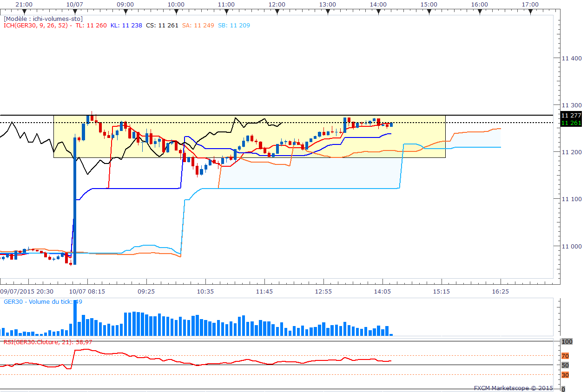The width and height of the screenshot is (587, 392).
Task: Click the '10/07 08:15' bottom axis label
Action: point(87,291)
